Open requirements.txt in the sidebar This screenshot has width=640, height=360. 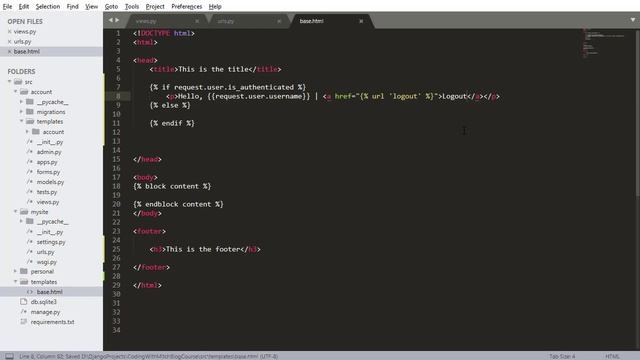click(53, 322)
